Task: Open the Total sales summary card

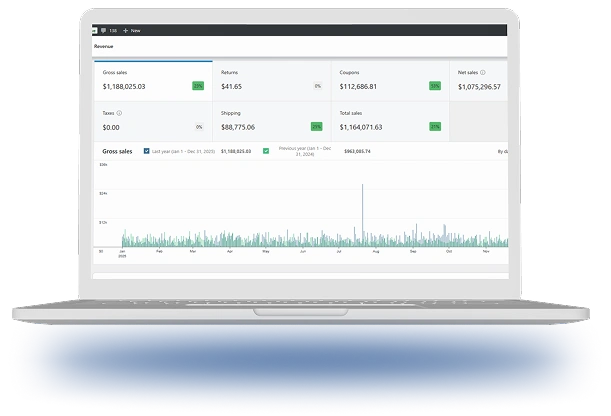Action: (390, 121)
